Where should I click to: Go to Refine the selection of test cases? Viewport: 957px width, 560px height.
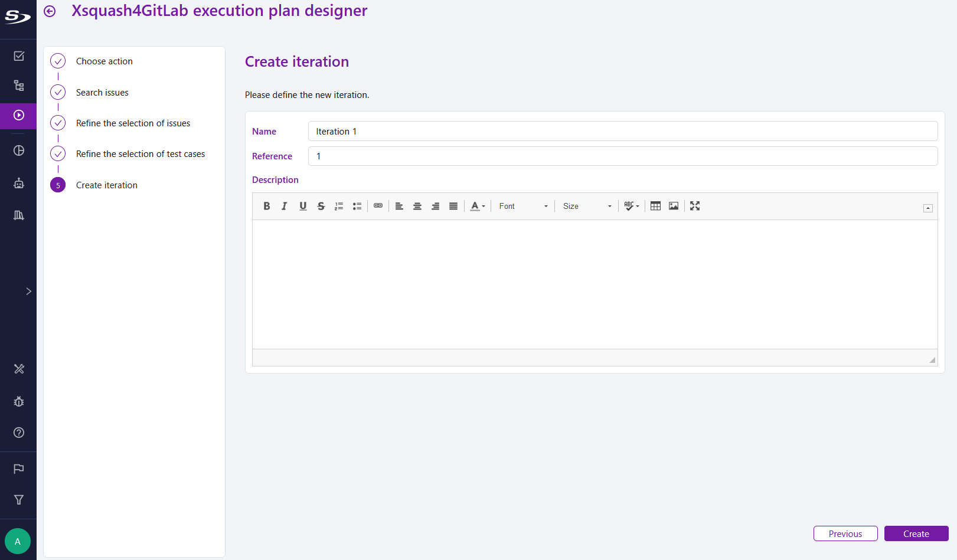coord(141,154)
